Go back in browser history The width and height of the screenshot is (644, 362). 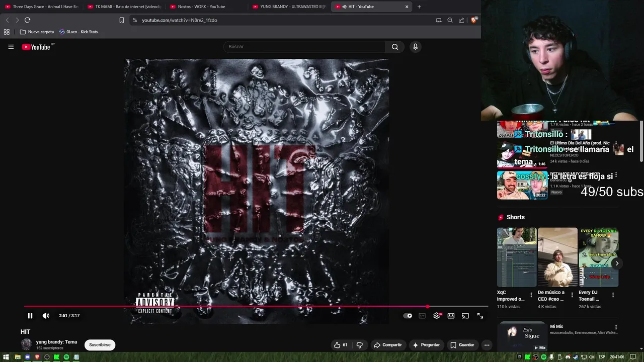tap(7, 20)
